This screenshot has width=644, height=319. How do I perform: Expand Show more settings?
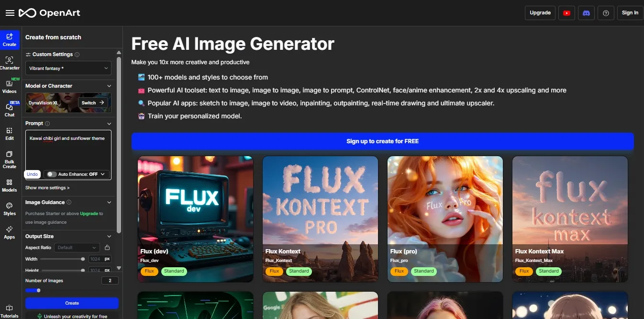pos(47,188)
